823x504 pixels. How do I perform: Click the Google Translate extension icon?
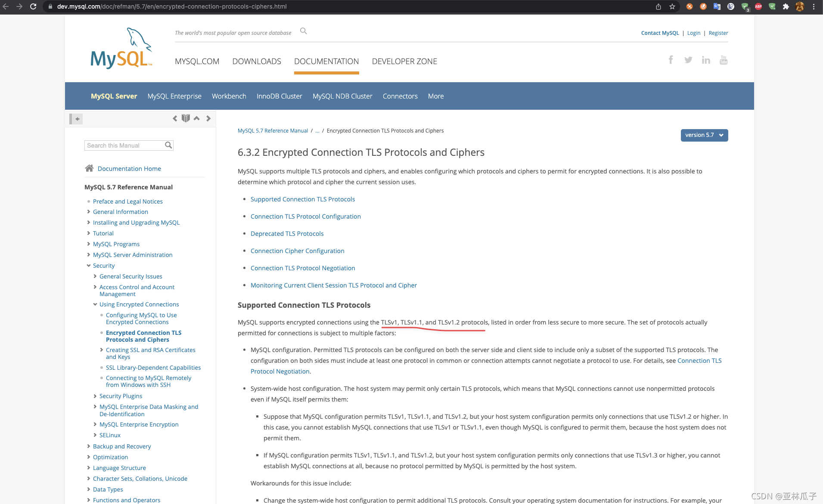click(x=717, y=6)
